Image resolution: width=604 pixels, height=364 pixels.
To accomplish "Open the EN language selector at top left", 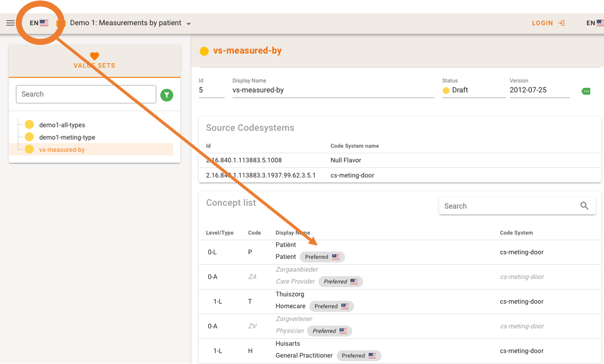I will pyautogui.click(x=39, y=23).
